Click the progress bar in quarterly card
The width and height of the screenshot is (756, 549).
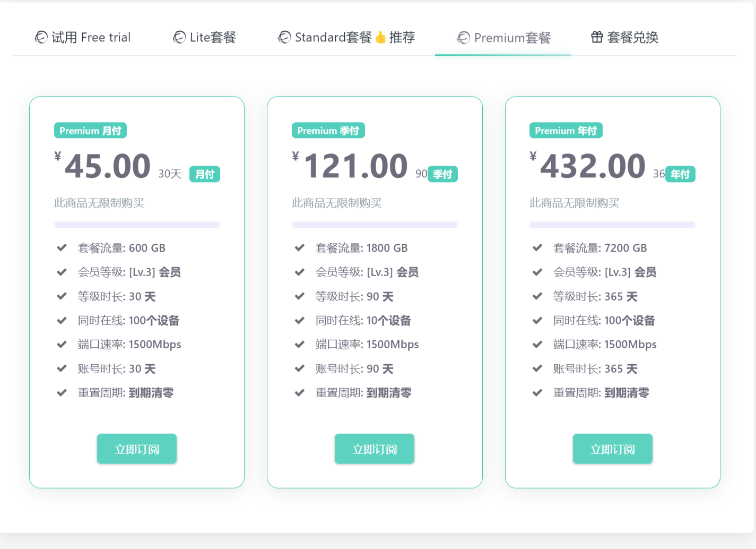375,225
